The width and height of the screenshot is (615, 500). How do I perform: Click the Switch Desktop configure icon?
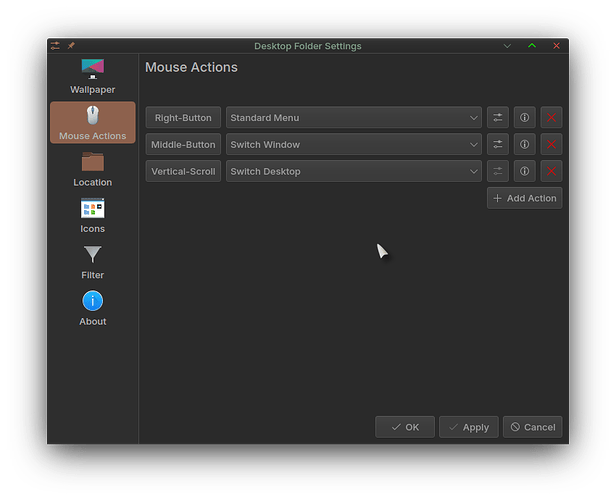498,171
